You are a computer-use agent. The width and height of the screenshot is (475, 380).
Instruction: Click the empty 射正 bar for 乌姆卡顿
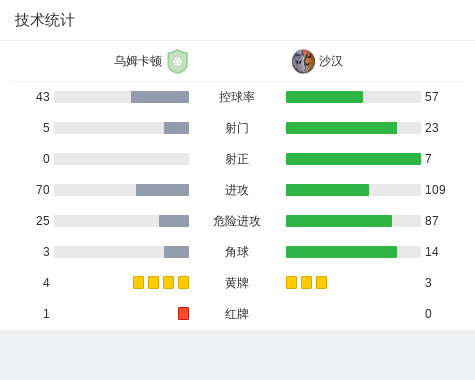[121, 159]
